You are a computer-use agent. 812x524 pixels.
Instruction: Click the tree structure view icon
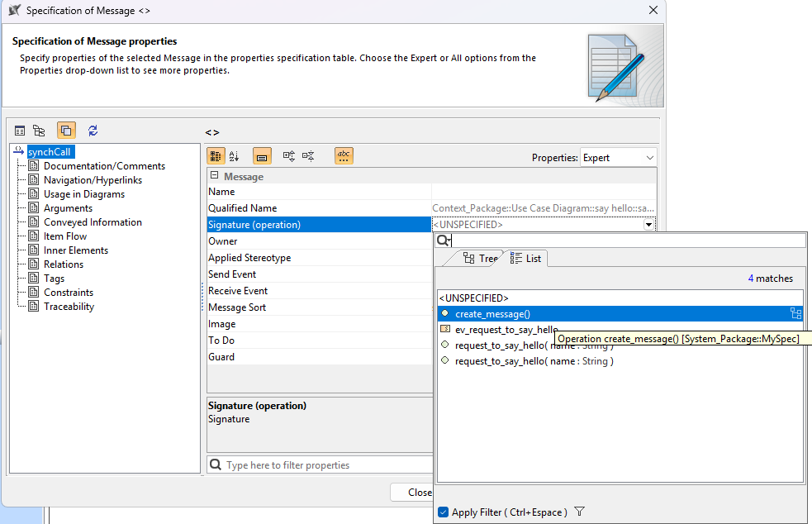coord(39,131)
